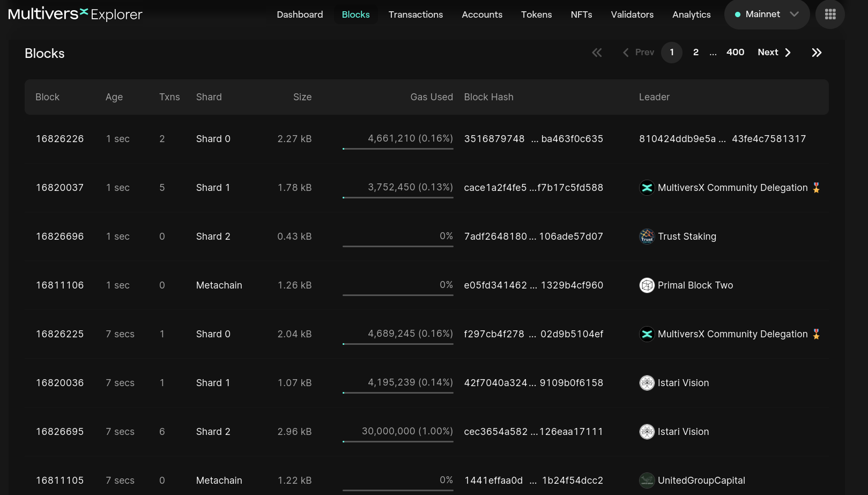Viewport: 868px width, 495px height.
Task: Open the apps grid menu icon
Action: coord(830,14)
